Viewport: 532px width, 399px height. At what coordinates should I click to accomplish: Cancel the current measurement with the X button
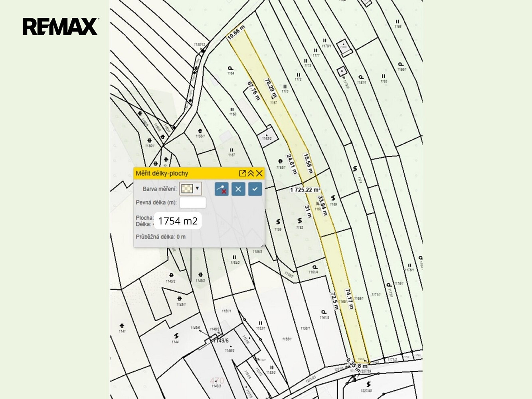[238, 189]
